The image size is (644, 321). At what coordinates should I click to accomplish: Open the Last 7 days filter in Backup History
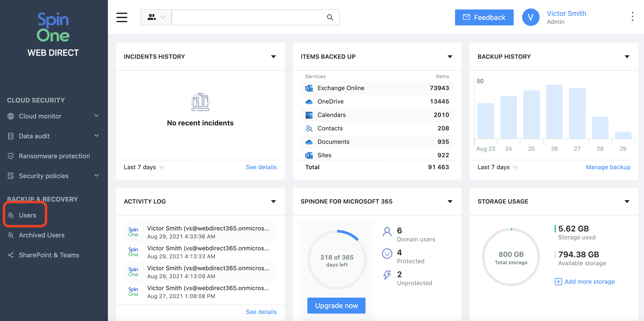pyautogui.click(x=497, y=167)
